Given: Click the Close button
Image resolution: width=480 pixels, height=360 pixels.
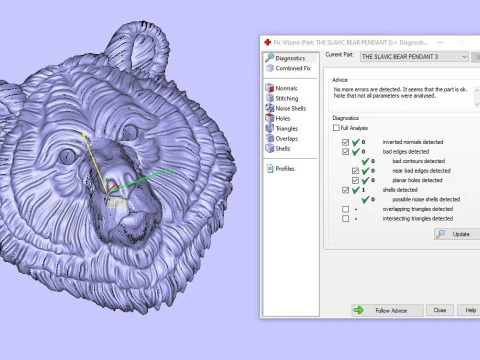Looking at the screenshot, I should pyautogui.click(x=440, y=310).
